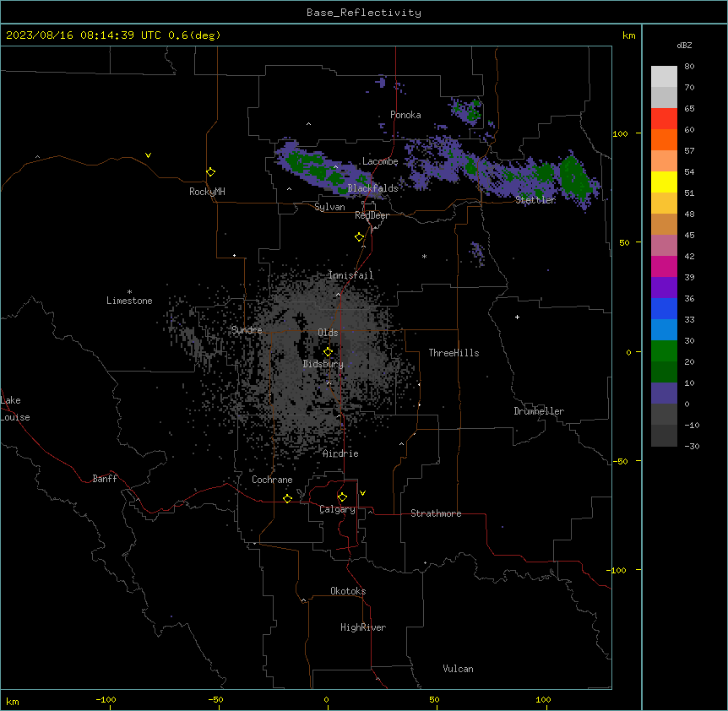The image size is (728, 711).
Task: Click the blue 36 dBZ legend swatch
Action: pyautogui.click(x=664, y=308)
